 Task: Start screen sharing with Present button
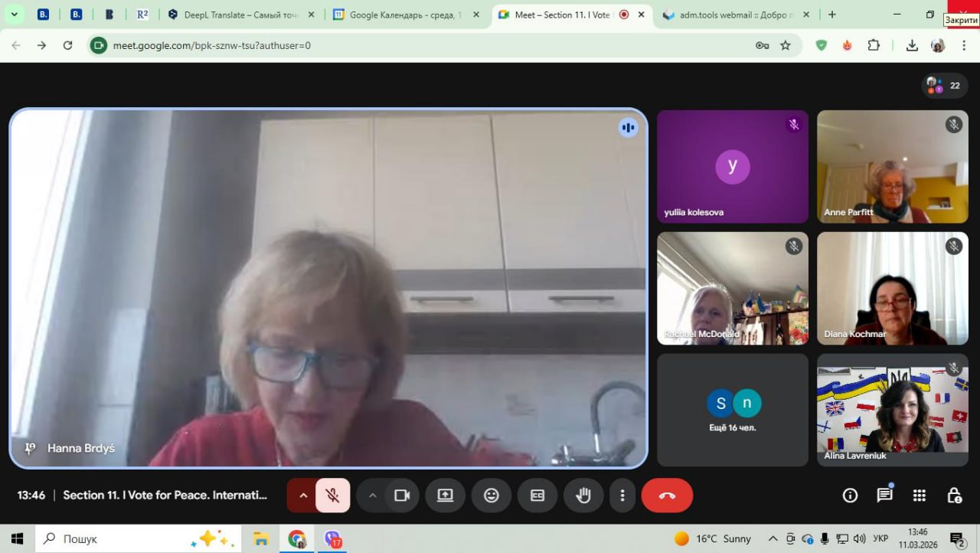[x=446, y=496]
